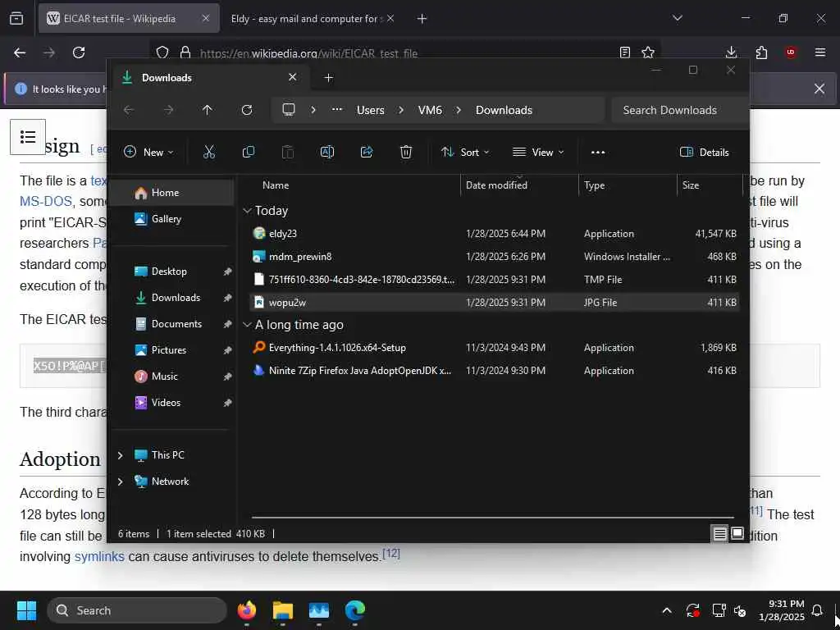Show hidden path folders via address ellipsis
Screen dimensions: 840x630
click(336, 110)
